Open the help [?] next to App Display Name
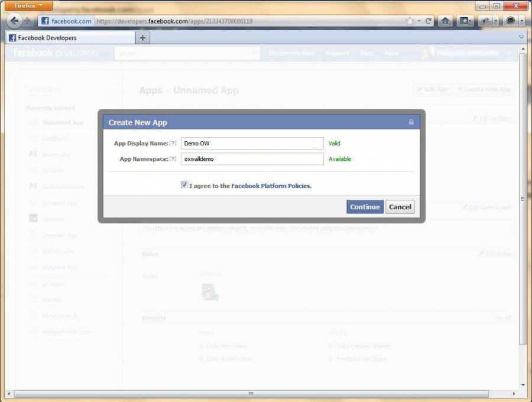The image size is (532, 402). 173,143
